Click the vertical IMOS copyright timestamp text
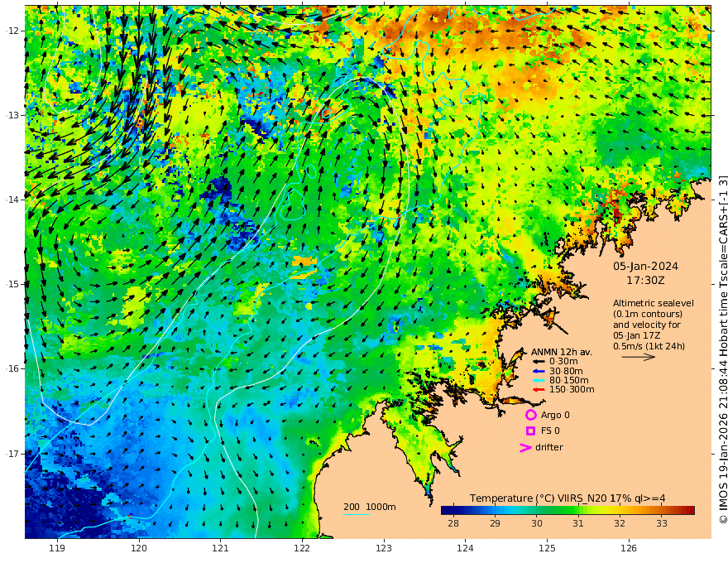The image size is (728, 563). [x=723, y=349]
